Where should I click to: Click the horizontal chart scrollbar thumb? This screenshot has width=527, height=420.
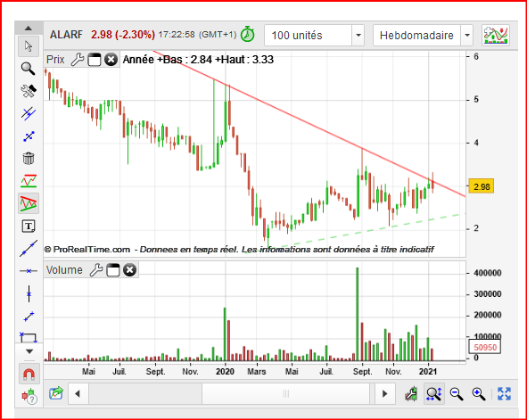pos(286,393)
